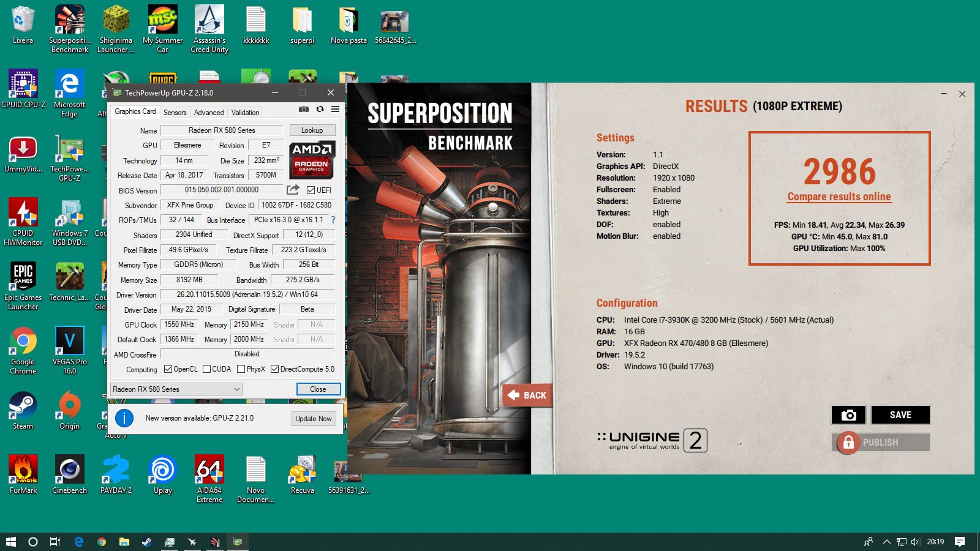This screenshot has height=551, width=980.
Task: Click the GPU-Z refresh icon
Action: click(x=320, y=109)
